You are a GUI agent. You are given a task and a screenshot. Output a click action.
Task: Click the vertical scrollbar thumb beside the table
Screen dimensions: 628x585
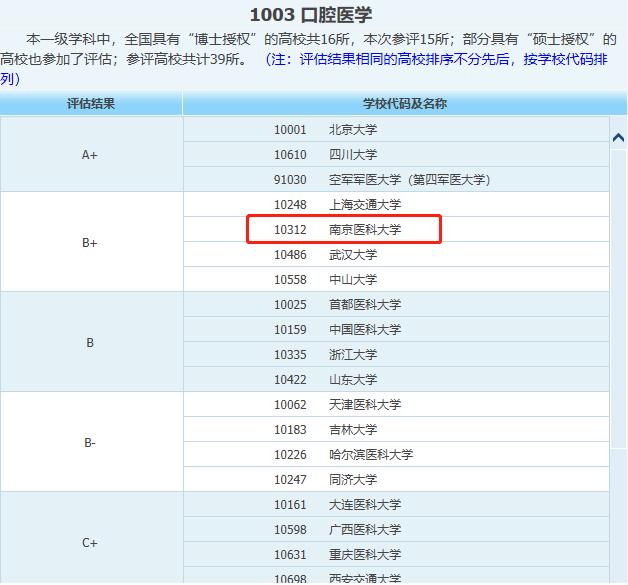pos(618,299)
